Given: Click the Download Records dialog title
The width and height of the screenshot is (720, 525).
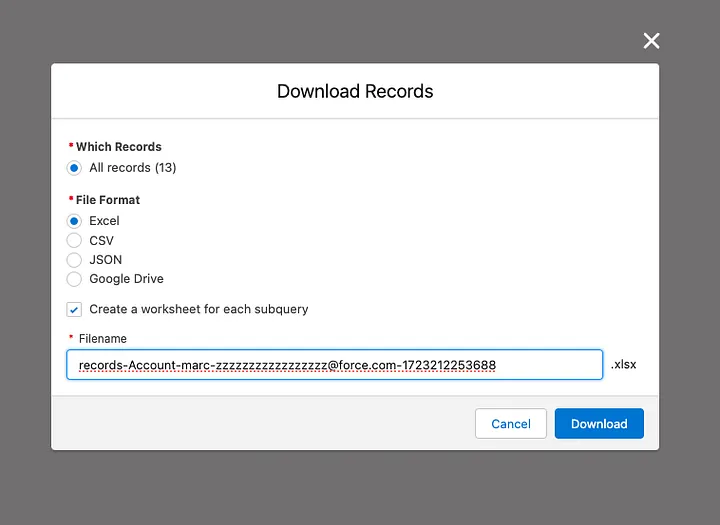Looking at the screenshot, I should [355, 91].
